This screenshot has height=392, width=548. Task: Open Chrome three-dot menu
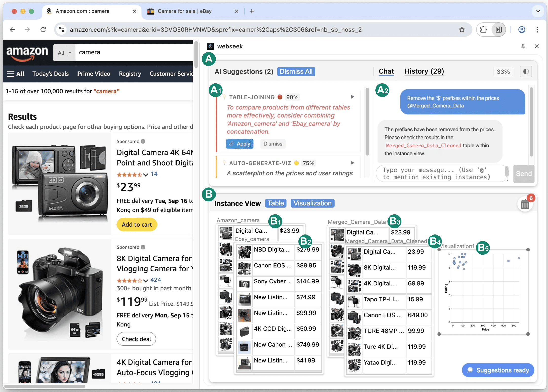(537, 30)
